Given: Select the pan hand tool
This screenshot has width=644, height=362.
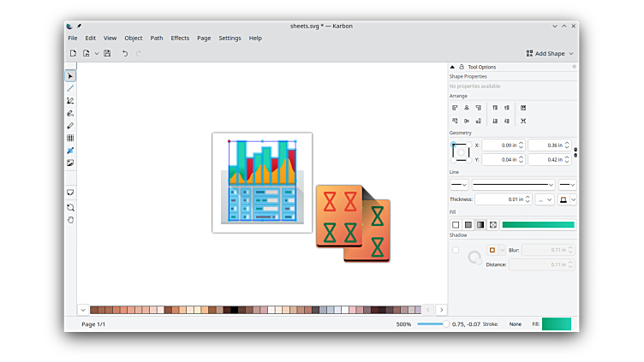Looking at the screenshot, I should [x=70, y=220].
